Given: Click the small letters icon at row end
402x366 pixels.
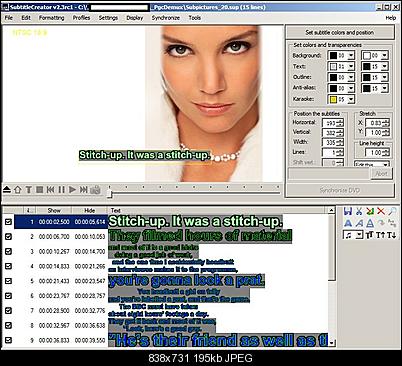Looking at the screenshot, I should tap(392, 223).
